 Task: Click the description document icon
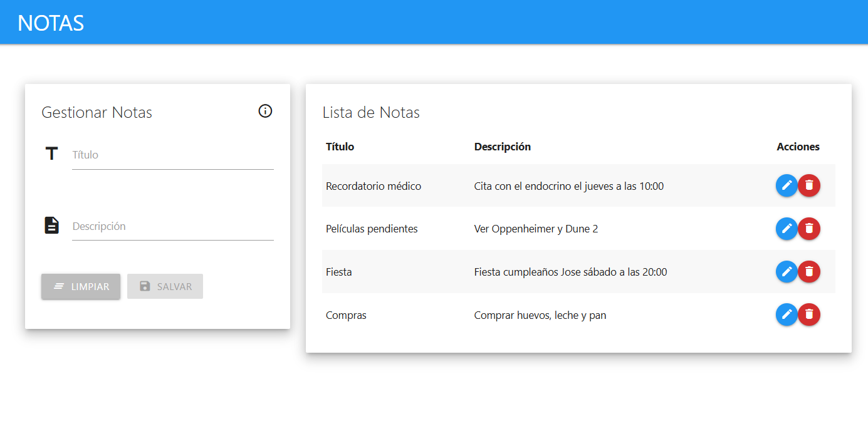(x=52, y=225)
